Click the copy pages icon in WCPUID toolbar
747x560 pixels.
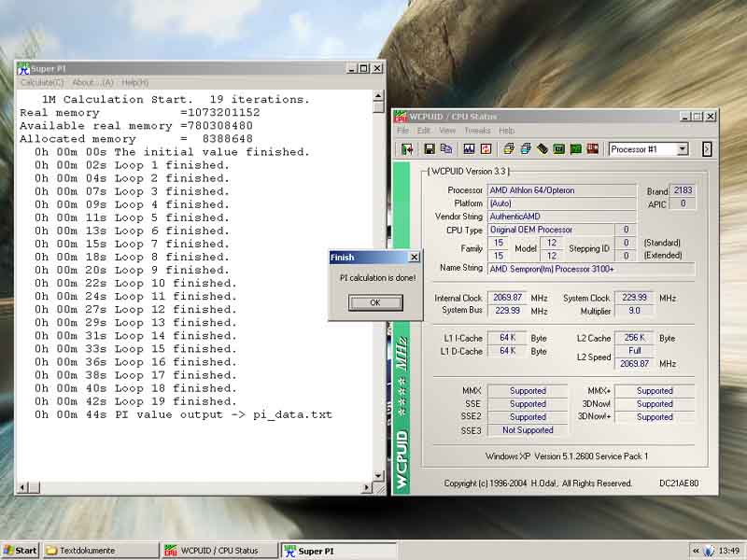click(446, 149)
